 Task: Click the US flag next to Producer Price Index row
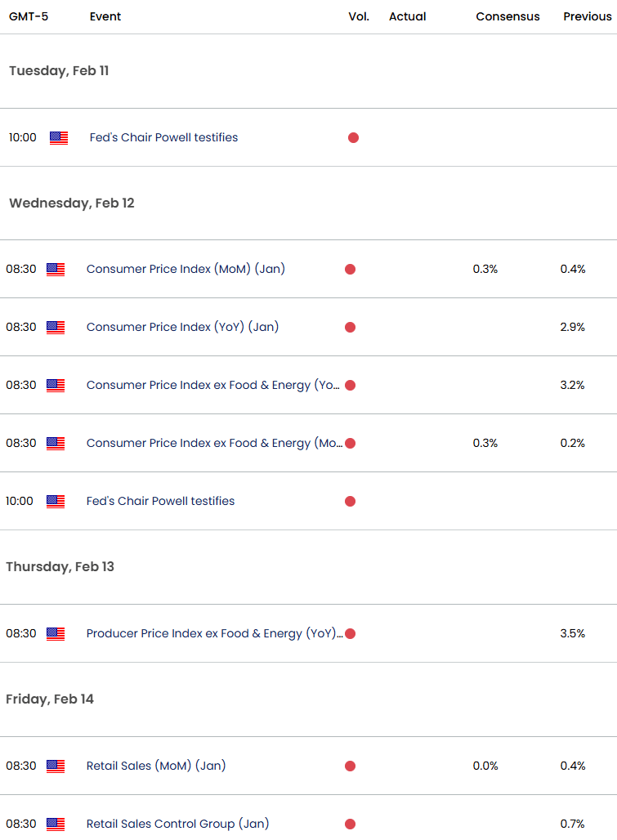(55, 633)
